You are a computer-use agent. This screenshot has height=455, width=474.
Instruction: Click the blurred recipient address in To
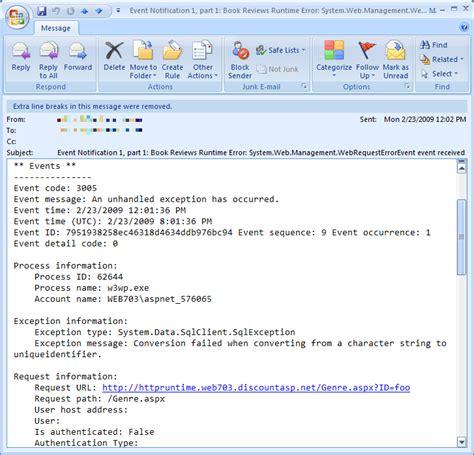[x=101, y=130]
